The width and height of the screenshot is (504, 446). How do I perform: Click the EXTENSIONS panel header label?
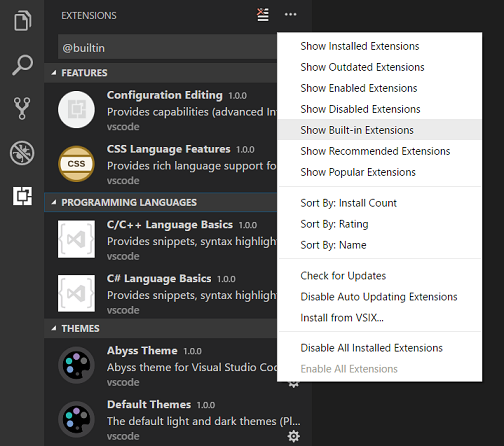89,16
